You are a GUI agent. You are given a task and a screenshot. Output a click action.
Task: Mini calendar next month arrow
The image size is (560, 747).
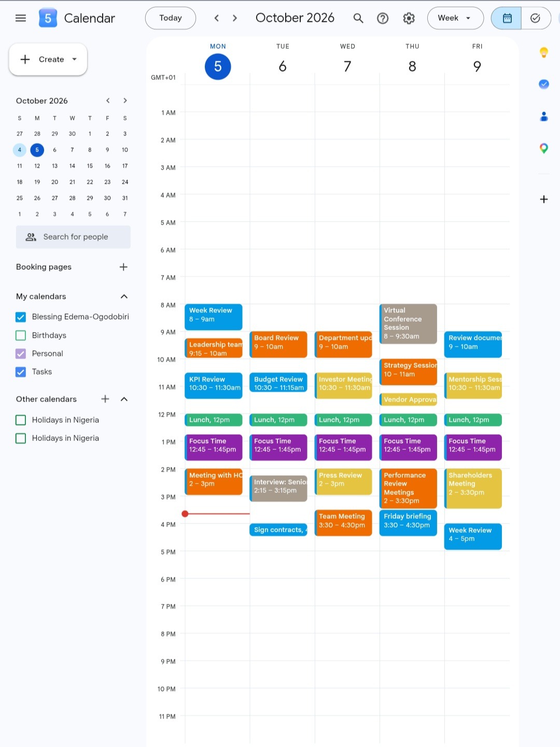coord(125,101)
